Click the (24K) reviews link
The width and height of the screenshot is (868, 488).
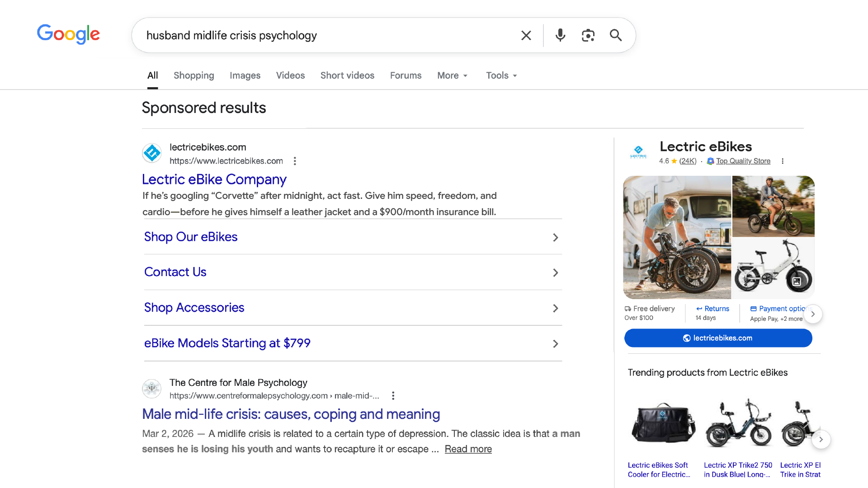[x=688, y=161]
